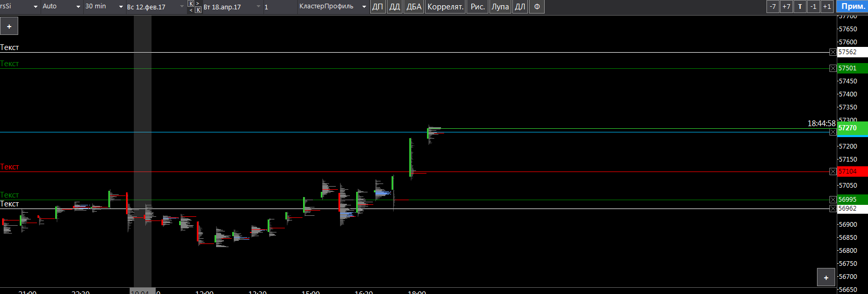The height and width of the screenshot is (294, 868).
Task: Click the K forward date arrow
Action: tap(191, 4)
